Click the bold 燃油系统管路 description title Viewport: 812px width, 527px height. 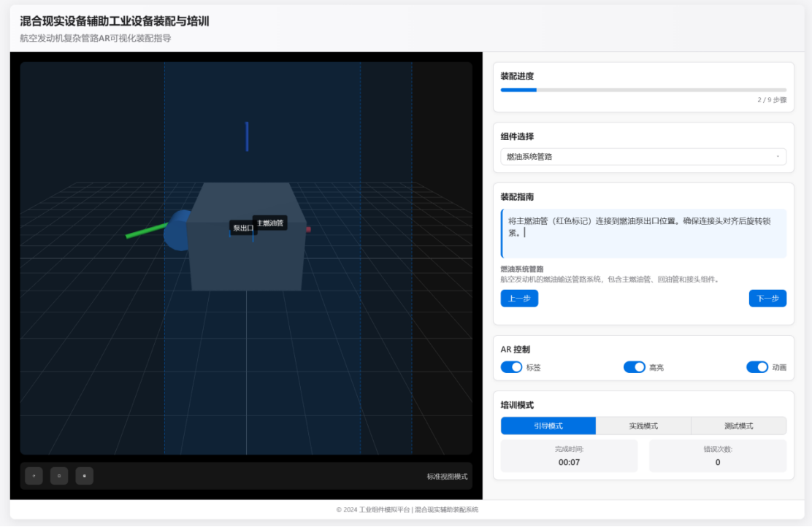(522, 269)
